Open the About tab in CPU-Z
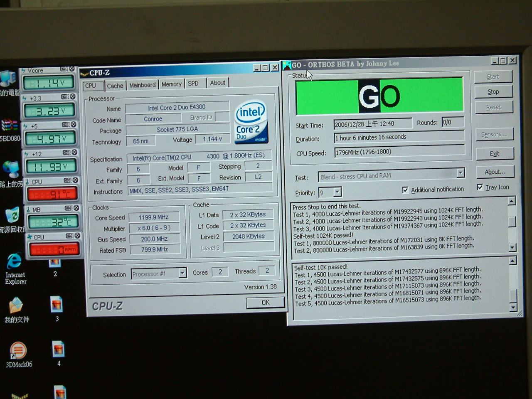This screenshot has width=532, height=399. coord(217,83)
